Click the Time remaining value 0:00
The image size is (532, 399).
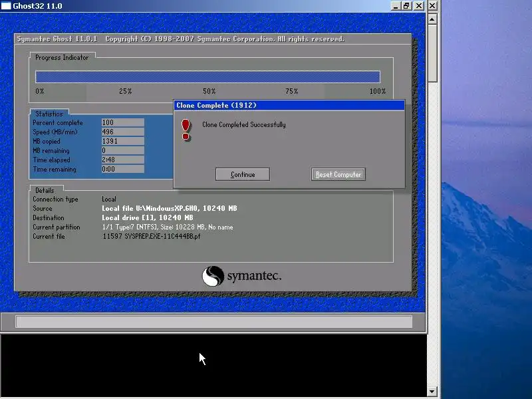123,169
